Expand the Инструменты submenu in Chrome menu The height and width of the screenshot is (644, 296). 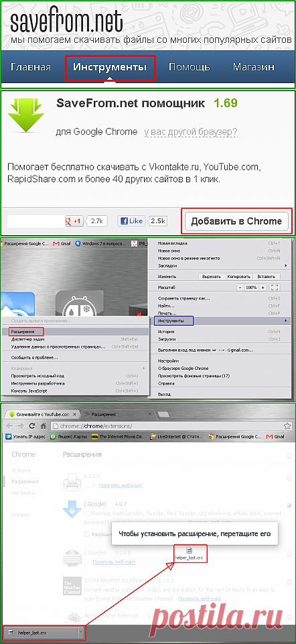[222, 320]
